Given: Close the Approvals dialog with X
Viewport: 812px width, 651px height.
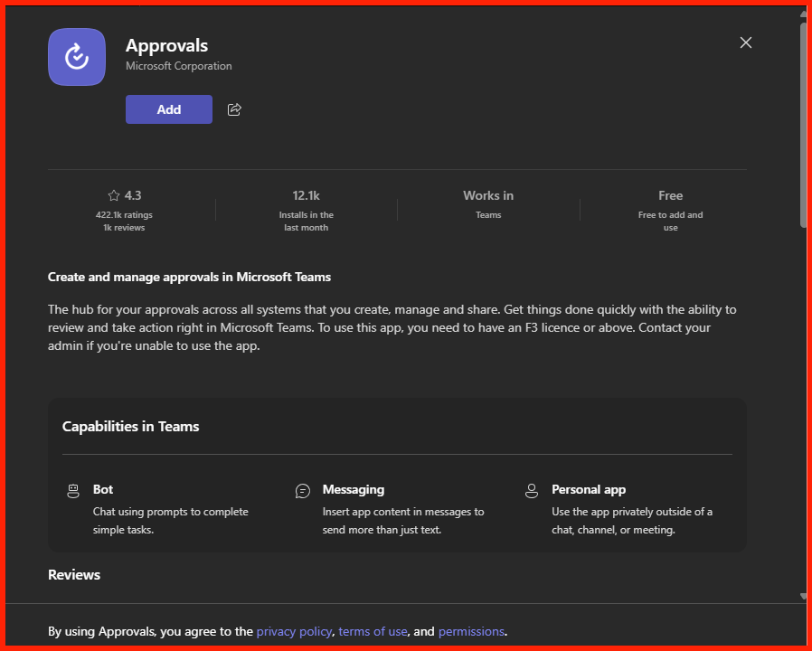Looking at the screenshot, I should click(746, 42).
